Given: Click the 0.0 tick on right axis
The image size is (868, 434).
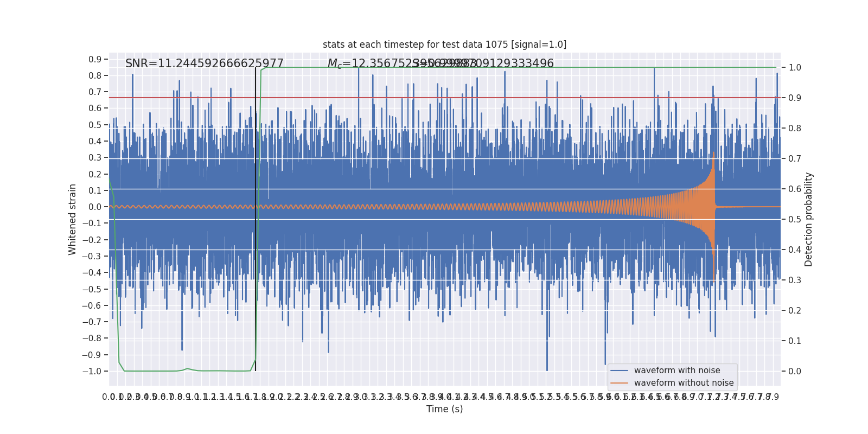Looking at the screenshot, I should tap(795, 372).
